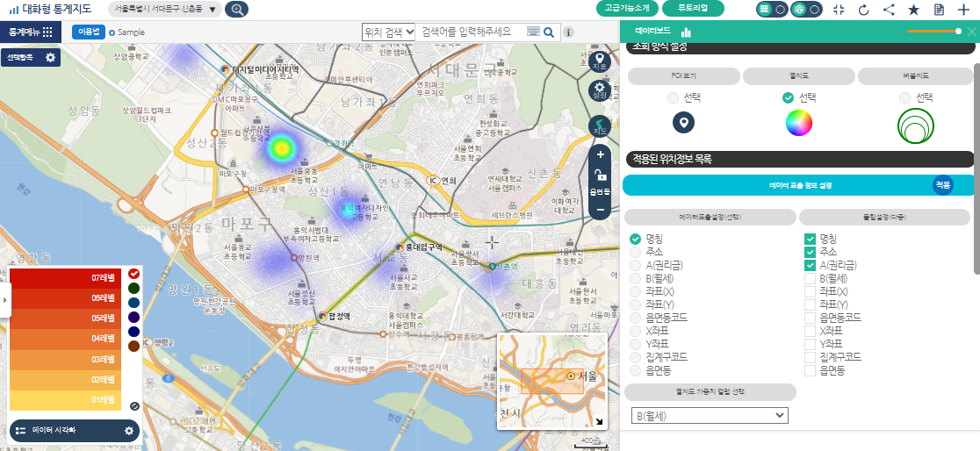Click the shrink-screen arrows icon
The width and height of the screenshot is (980, 451).
[838, 10]
